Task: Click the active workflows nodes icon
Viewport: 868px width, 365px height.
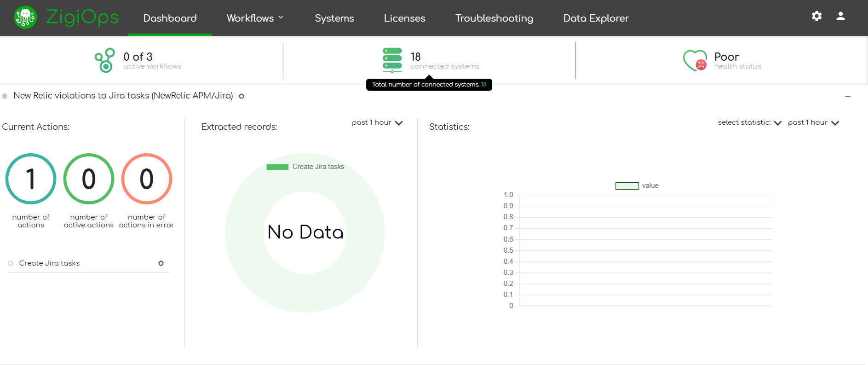Action: (105, 60)
